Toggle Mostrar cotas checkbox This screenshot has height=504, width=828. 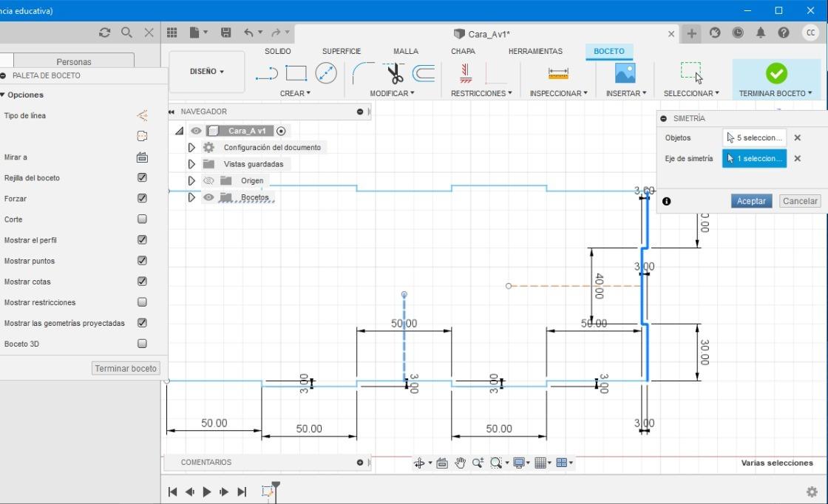pos(142,281)
